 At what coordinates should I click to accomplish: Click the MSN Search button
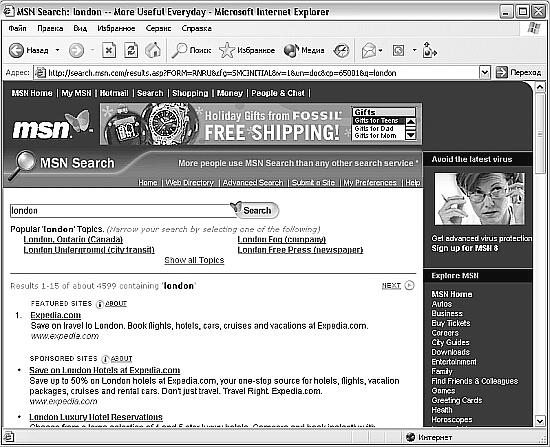tap(257, 211)
